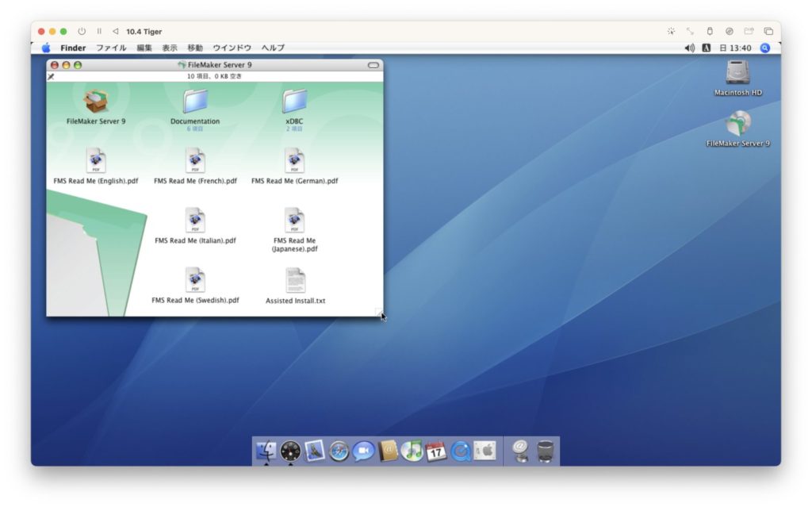Image resolution: width=812 pixels, height=507 pixels.
Task: Toggle the Finder window toolbar button
Action: 373,65
